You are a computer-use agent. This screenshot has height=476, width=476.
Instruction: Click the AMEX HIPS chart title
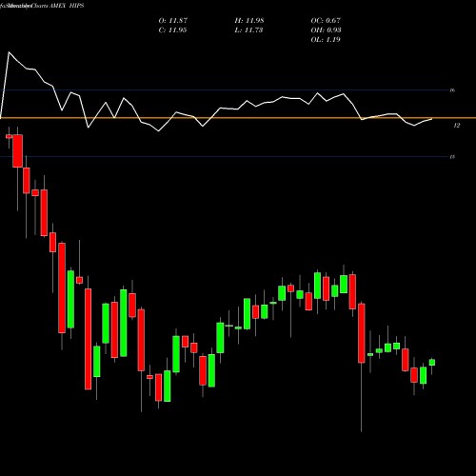[x=67, y=6]
